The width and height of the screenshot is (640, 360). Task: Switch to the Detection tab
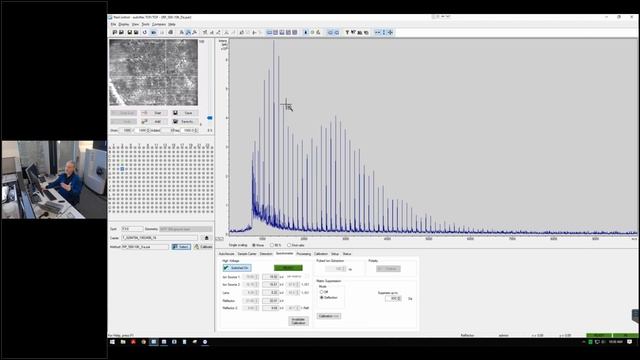tap(266, 254)
